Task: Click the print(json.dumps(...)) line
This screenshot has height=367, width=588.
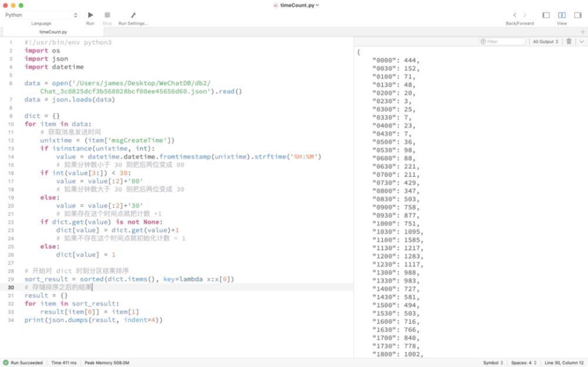Action: [93, 320]
